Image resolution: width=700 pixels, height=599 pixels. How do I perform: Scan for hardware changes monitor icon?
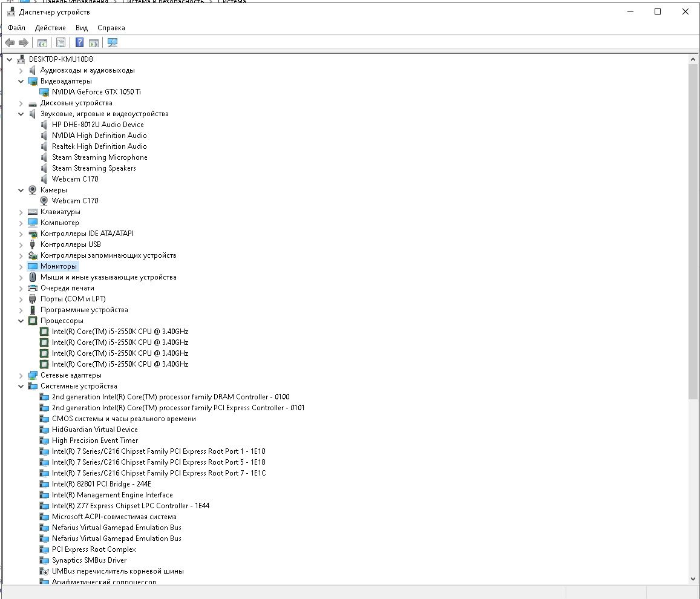pyautogui.click(x=113, y=42)
